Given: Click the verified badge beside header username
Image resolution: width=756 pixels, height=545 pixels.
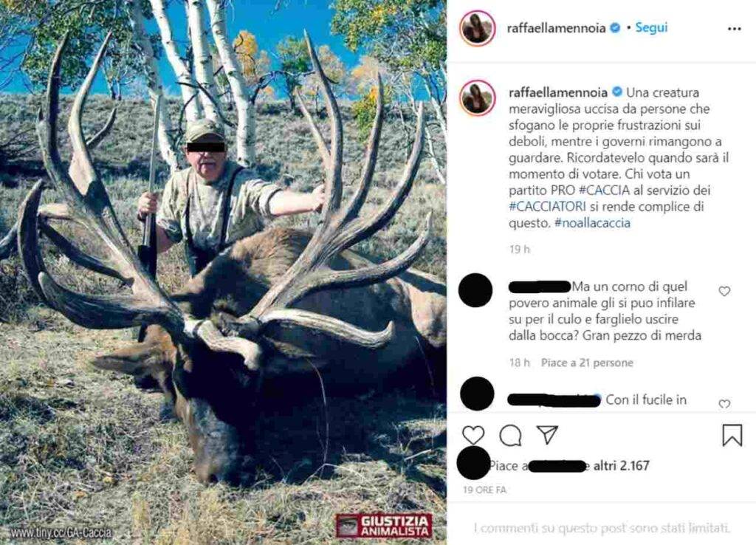Looking at the screenshot, I should [x=614, y=28].
